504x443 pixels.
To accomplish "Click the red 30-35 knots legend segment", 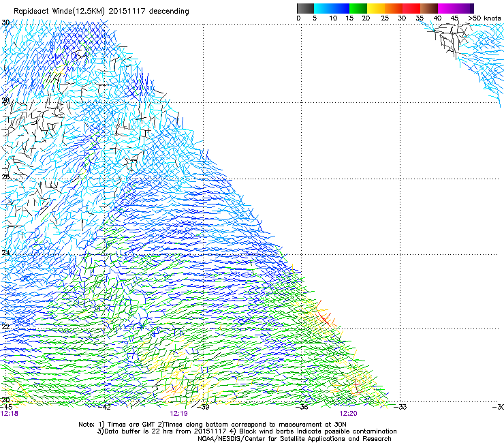I will tap(411, 8).
